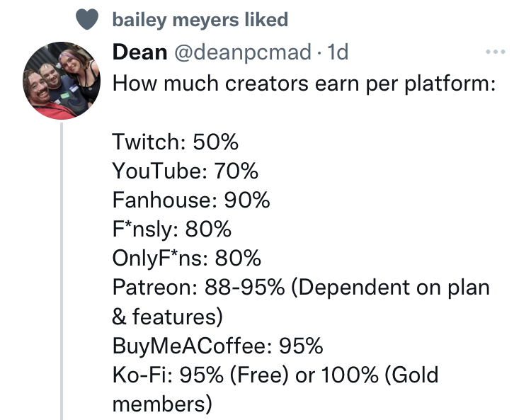The width and height of the screenshot is (531, 420).
Task: Click the "& features)" continuation text
Action: pyautogui.click(x=168, y=317)
